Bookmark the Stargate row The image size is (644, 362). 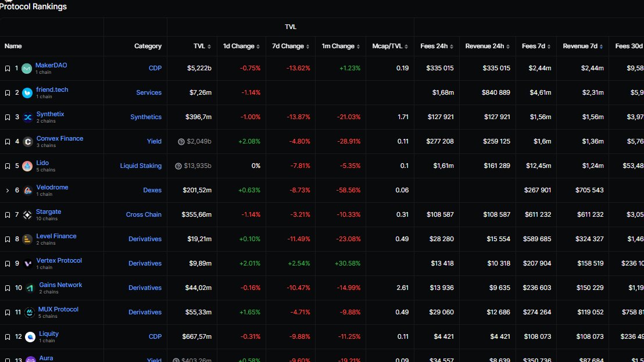8,214
